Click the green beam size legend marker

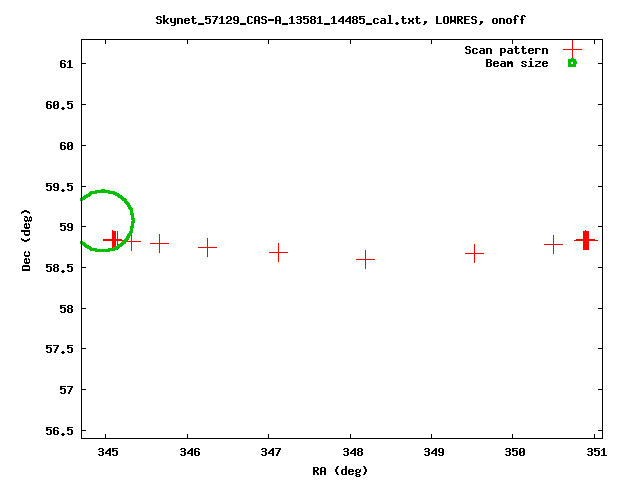572,63
